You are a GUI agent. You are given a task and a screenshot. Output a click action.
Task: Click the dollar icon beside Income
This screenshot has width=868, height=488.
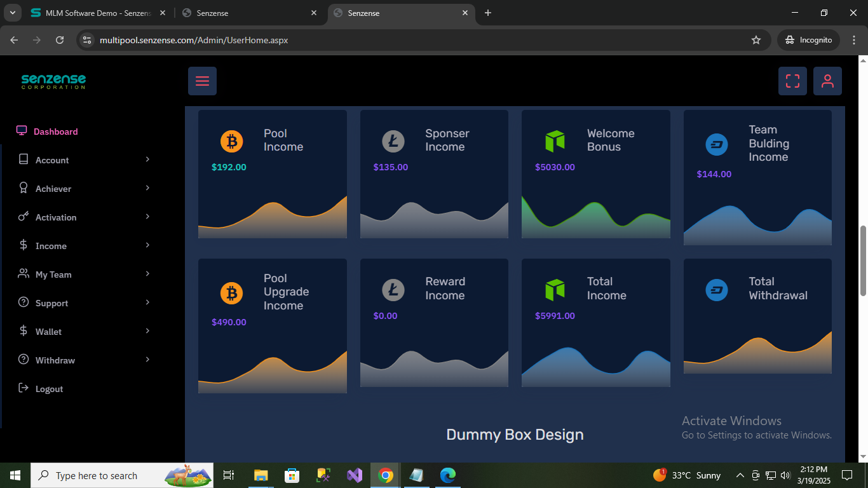24,245
